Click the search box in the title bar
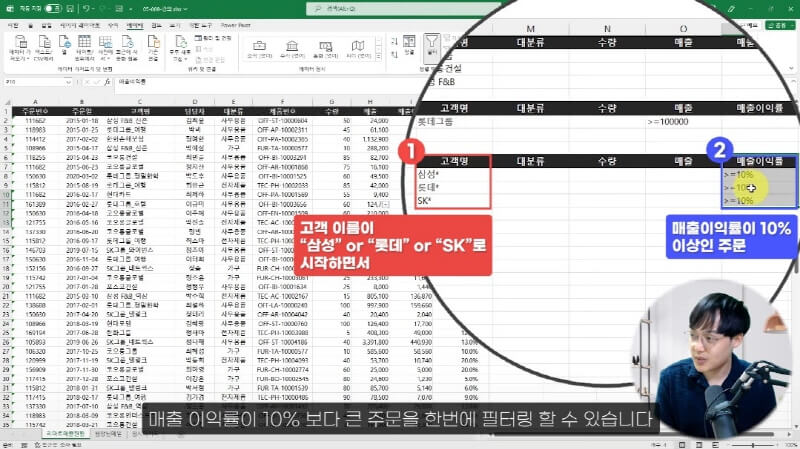Image resolution: width=800 pixels, height=449 pixels. tap(403, 9)
